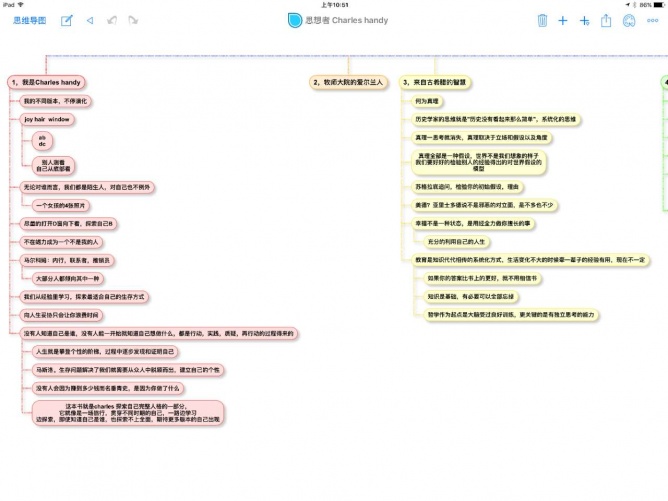Select node '3，来自古希腊的智慧'
The width and height of the screenshot is (668, 501).
tap(435, 82)
